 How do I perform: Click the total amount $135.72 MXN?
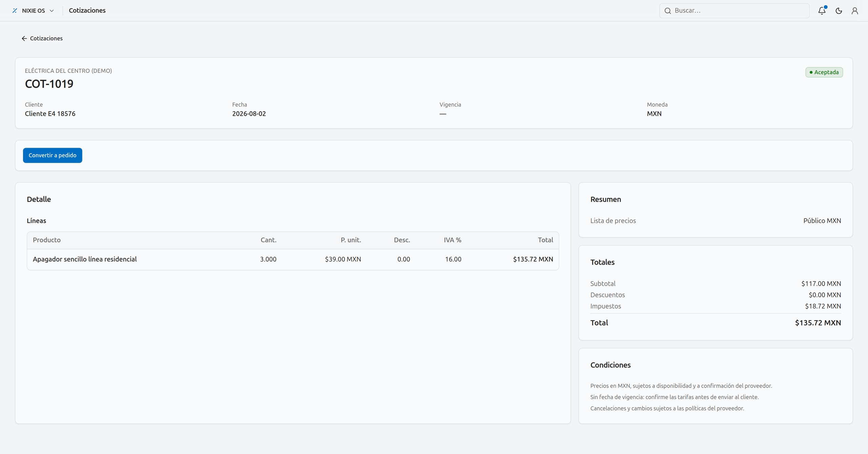point(818,323)
